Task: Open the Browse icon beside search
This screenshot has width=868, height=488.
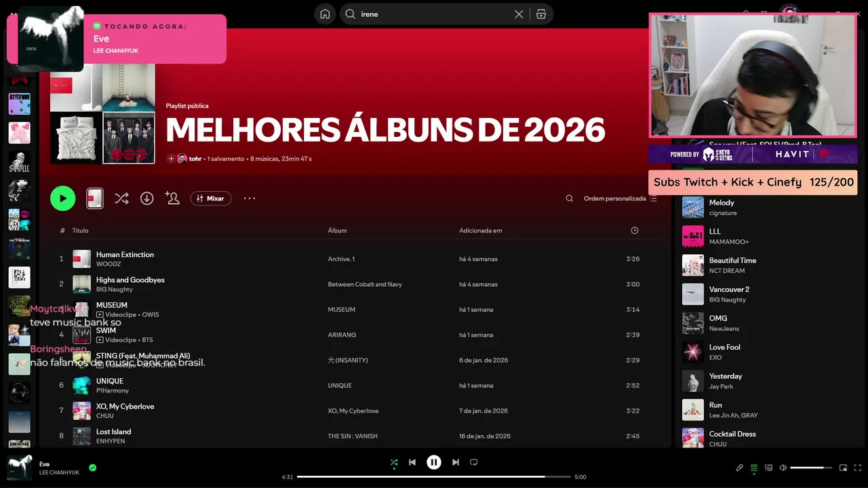Action: pos(541,14)
